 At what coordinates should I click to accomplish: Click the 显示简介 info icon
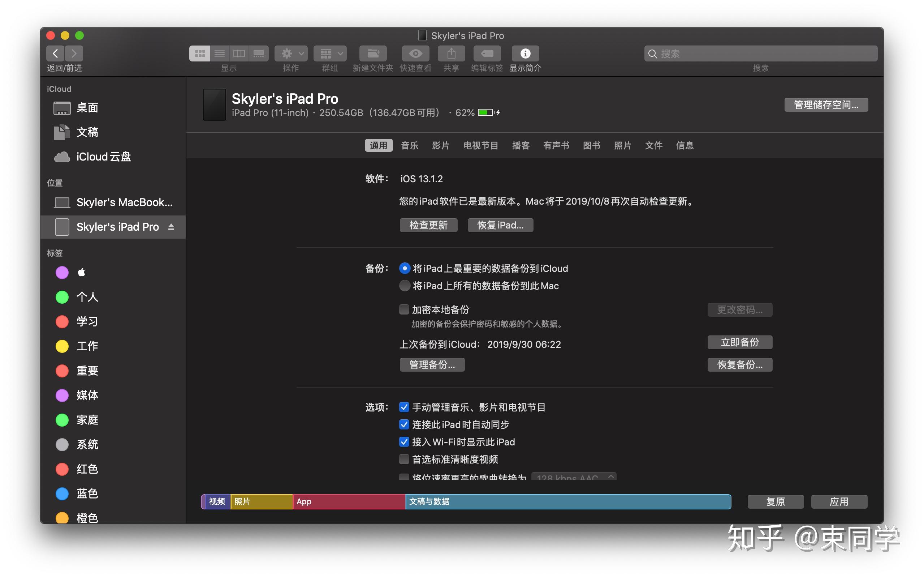pos(526,54)
